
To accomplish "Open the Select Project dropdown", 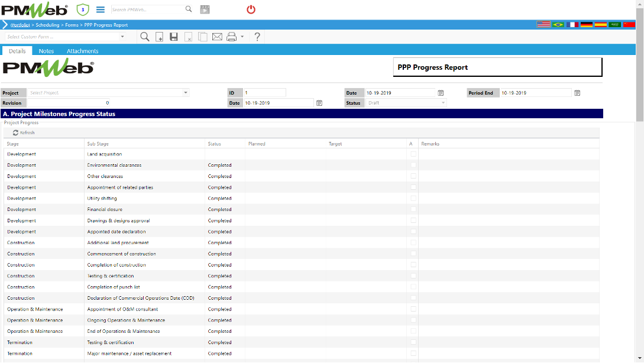I will [185, 92].
